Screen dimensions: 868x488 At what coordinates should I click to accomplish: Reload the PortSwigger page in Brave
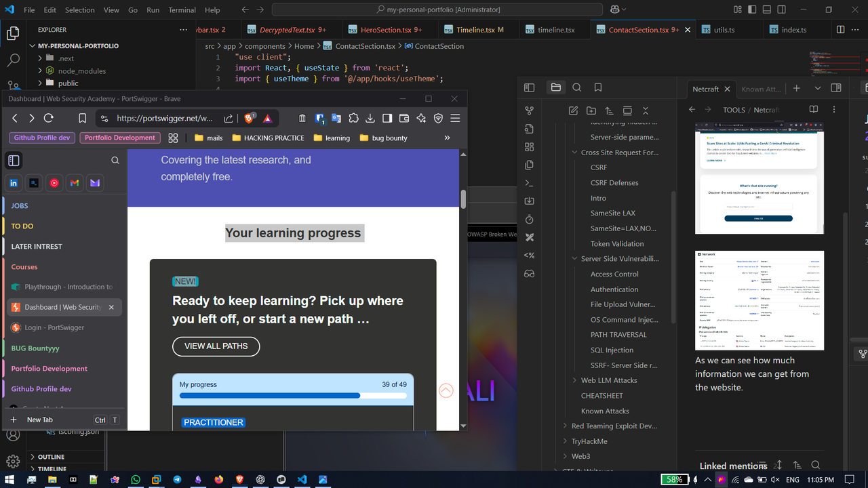(x=48, y=118)
